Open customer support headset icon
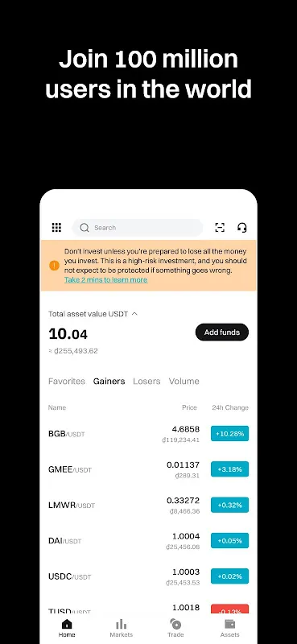 coord(242,228)
